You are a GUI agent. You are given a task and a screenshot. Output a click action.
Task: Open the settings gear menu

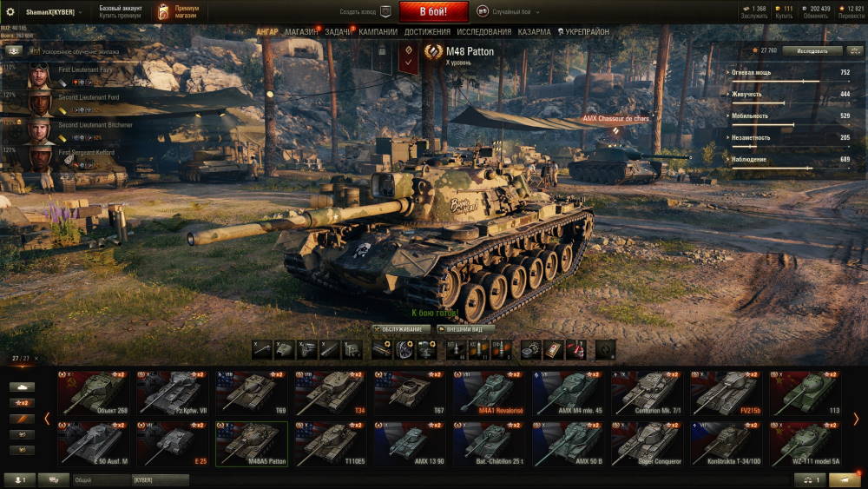tap(10, 11)
